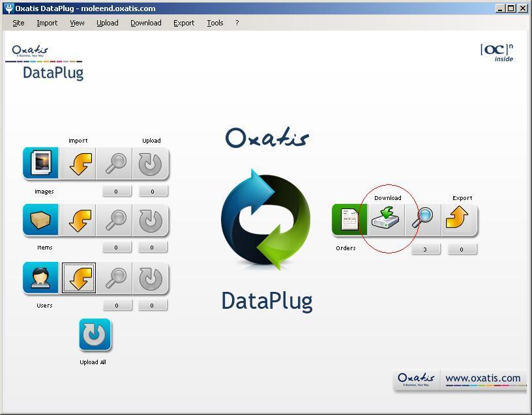
Task: Open the Import menu
Action: click(47, 23)
